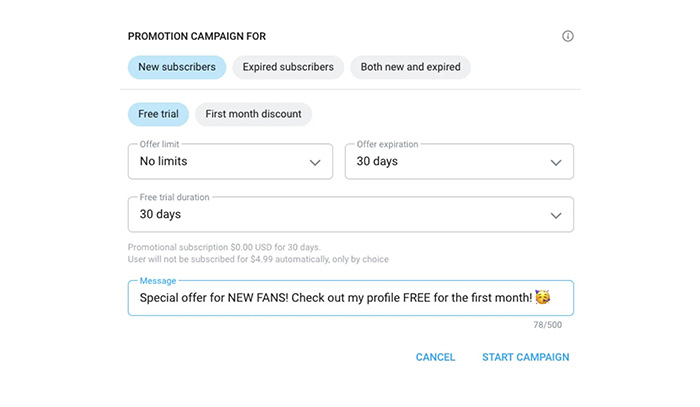The image size is (700, 407).
Task: Switch to First month discount type
Action: pos(253,114)
